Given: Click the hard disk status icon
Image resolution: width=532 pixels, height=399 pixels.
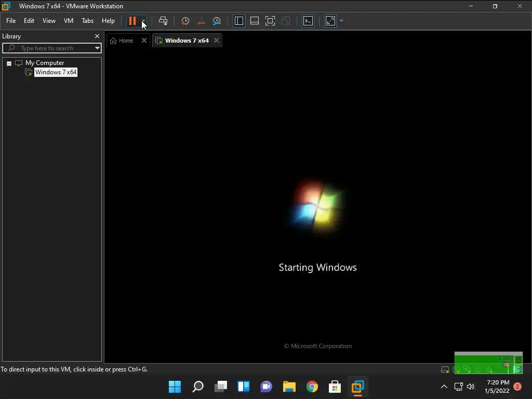Looking at the screenshot, I should click(445, 369).
